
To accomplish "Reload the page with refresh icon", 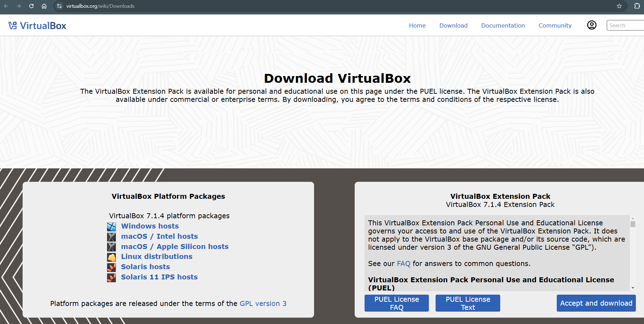I will [x=31, y=6].
